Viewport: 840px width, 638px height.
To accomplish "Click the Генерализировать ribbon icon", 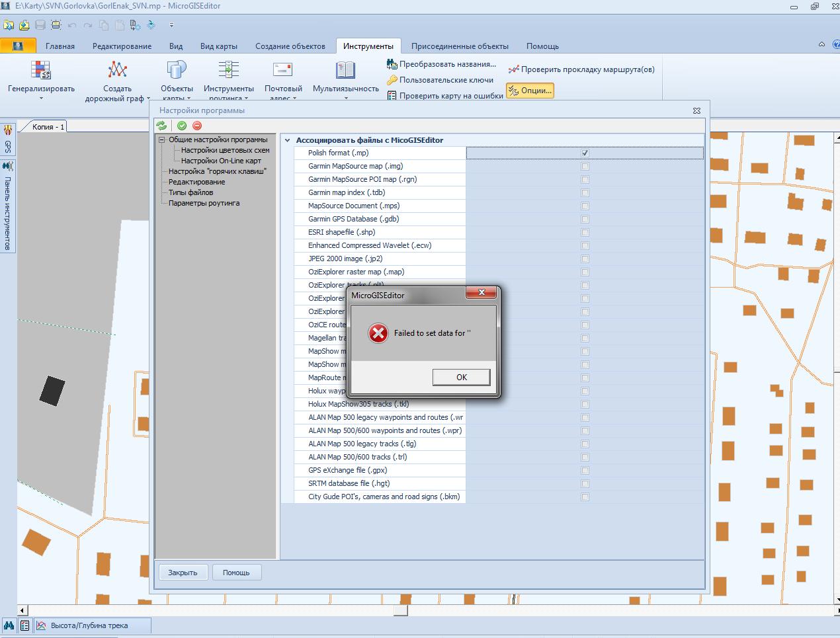I will pos(41,69).
